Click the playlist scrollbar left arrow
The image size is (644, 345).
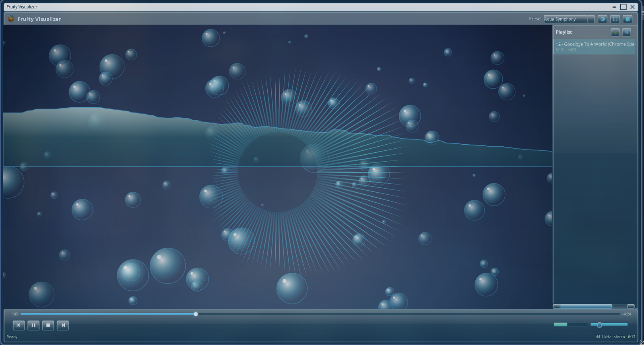[x=556, y=306]
